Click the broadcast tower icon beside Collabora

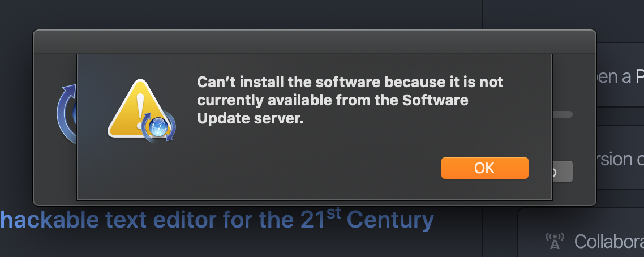click(555, 241)
